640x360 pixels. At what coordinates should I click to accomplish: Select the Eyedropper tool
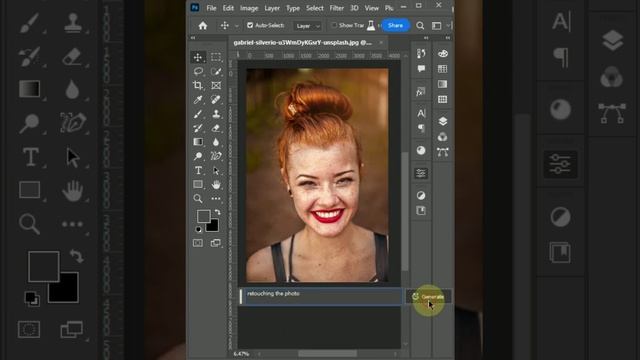(198, 100)
